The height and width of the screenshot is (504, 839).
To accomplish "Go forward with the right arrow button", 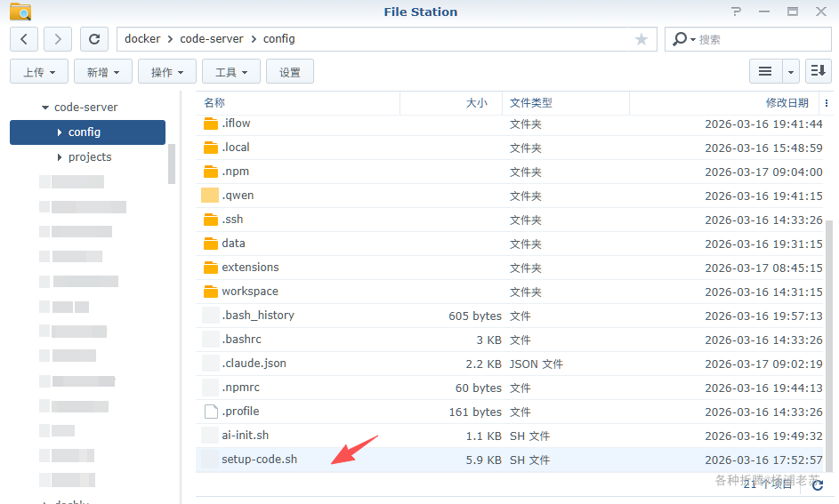I will coord(58,39).
